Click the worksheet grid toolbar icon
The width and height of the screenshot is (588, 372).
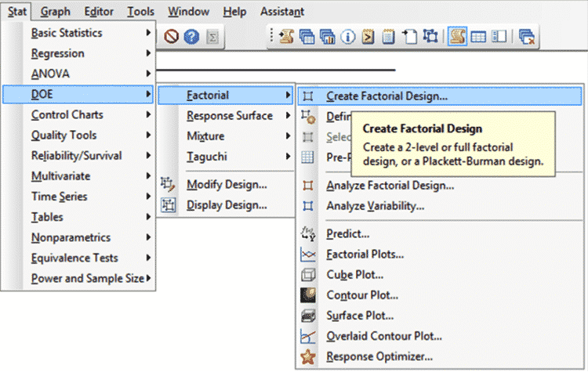click(478, 37)
